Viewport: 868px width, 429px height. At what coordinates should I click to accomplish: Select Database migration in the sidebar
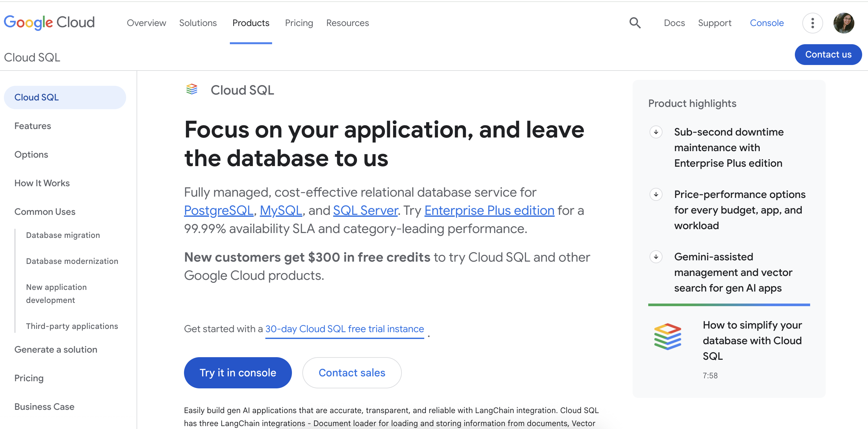[63, 235]
